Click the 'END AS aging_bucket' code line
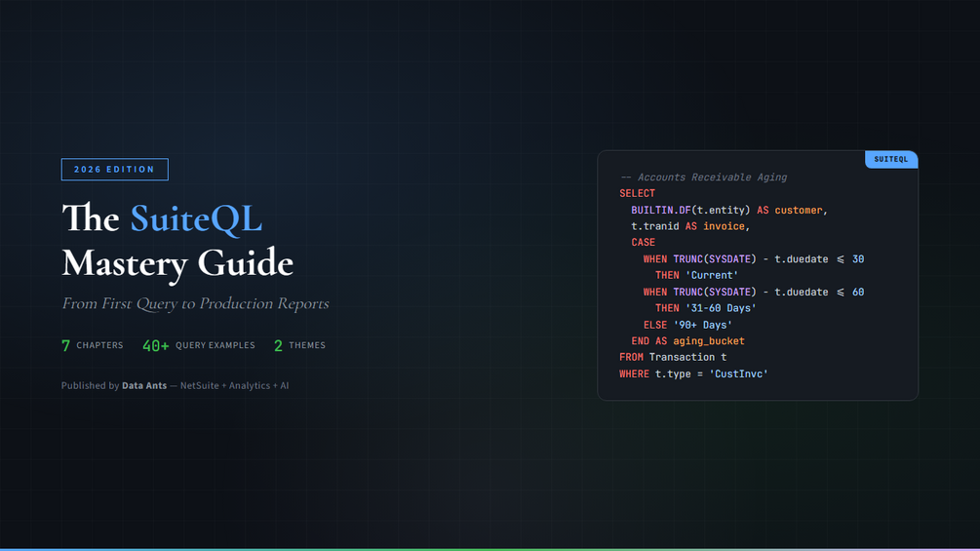 [687, 341]
